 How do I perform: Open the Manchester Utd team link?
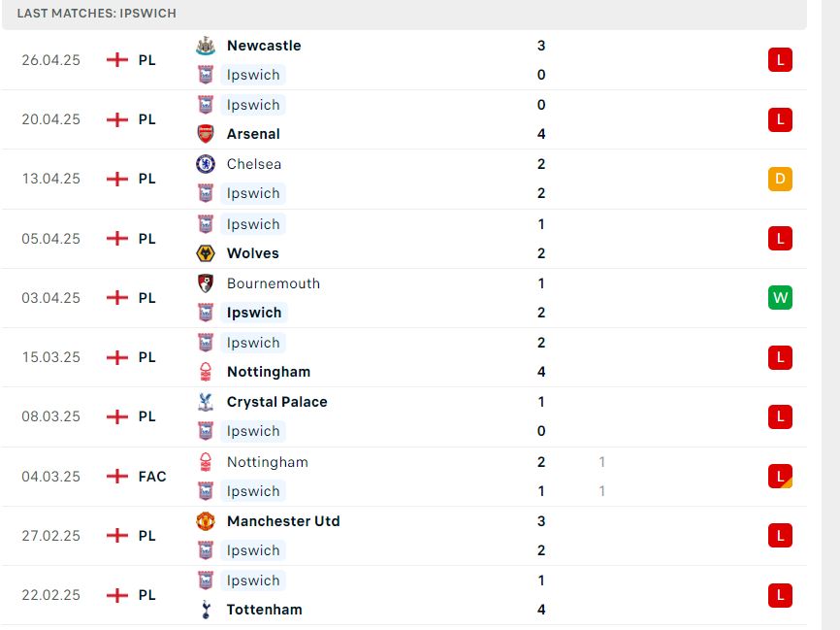click(283, 521)
